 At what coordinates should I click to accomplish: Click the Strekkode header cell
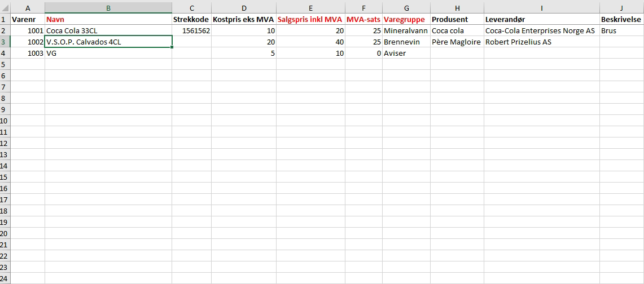tap(191, 19)
